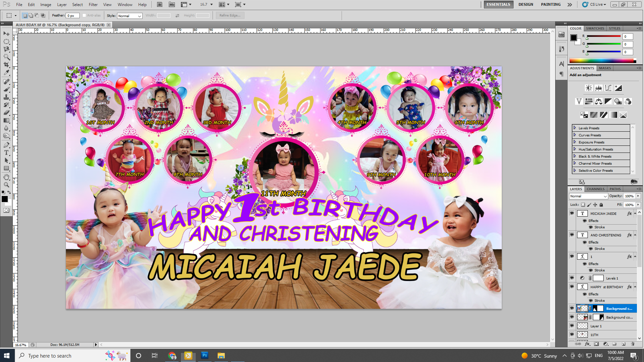Toggle the lock all layer option

click(601, 205)
